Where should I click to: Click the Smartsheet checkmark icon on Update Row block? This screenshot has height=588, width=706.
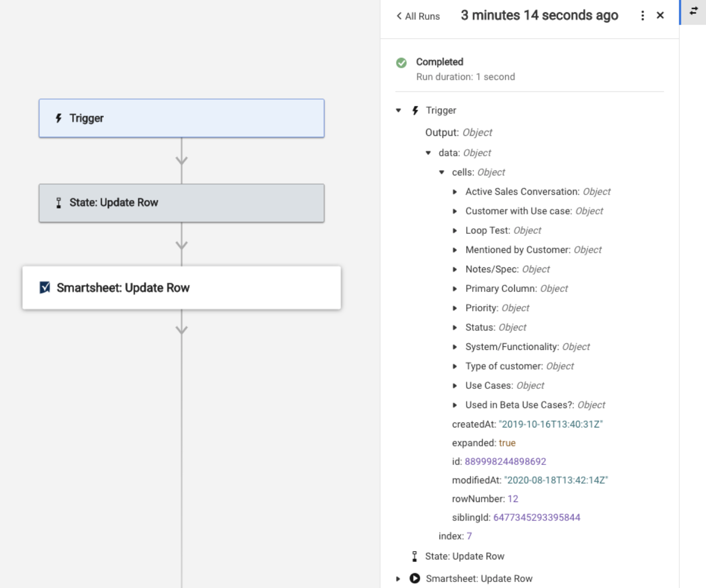tap(44, 288)
